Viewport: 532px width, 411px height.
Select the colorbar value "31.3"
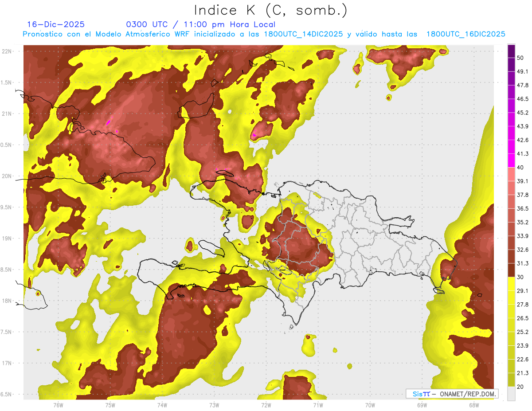point(522,263)
